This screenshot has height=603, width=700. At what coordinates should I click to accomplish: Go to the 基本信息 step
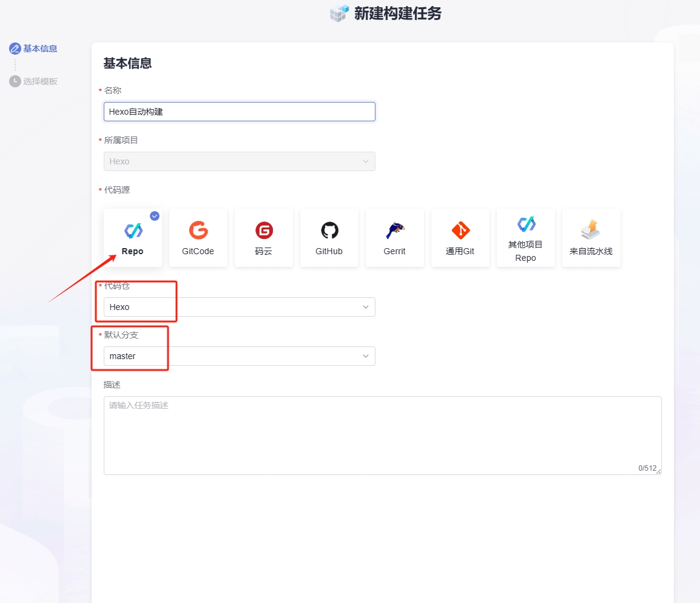pyautogui.click(x=40, y=49)
